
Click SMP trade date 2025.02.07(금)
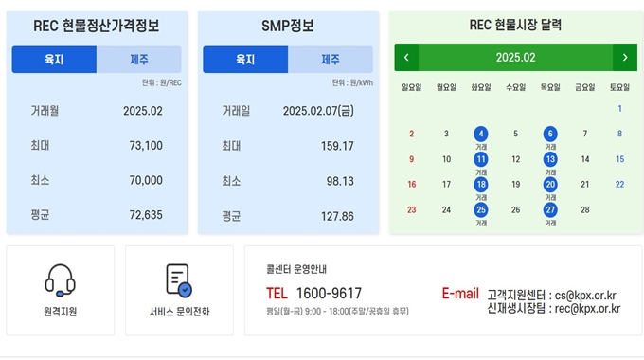point(318,111)
